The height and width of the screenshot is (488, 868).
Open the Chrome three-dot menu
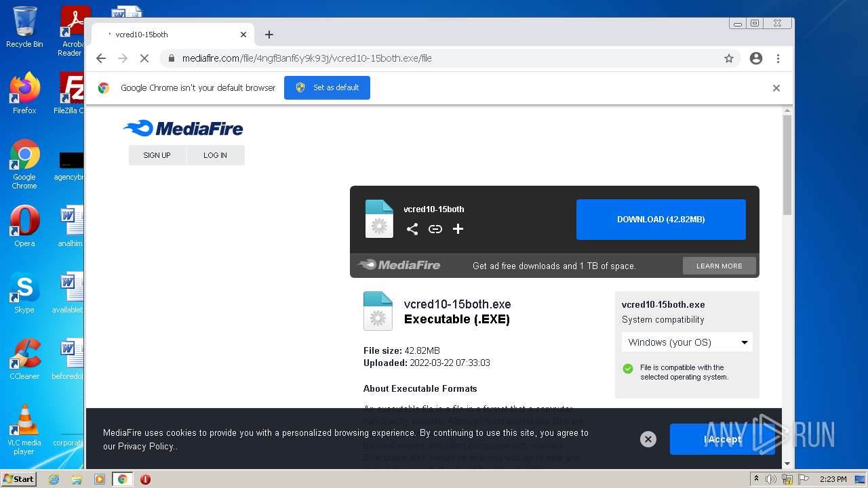click(x=778, y=58)
